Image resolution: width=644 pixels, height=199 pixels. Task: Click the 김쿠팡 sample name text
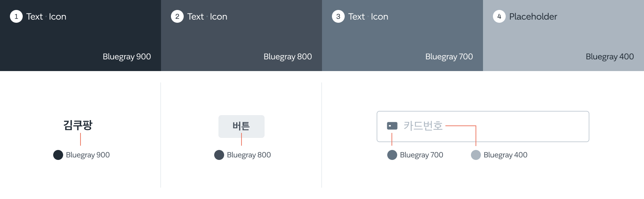(78, 125)
